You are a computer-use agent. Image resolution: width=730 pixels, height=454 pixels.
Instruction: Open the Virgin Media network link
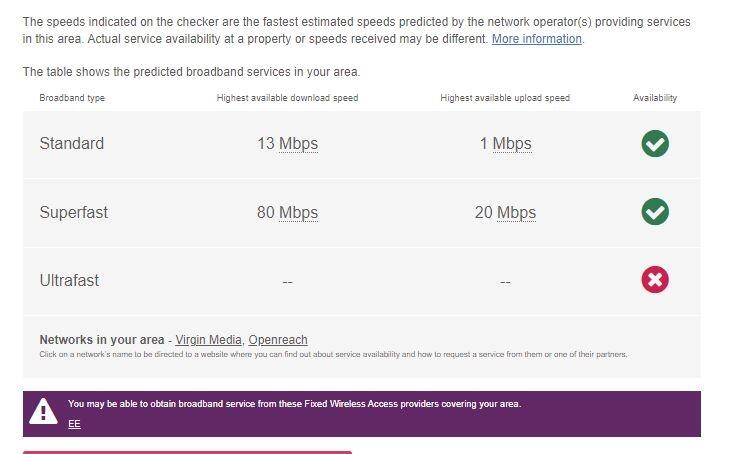coord(208,340)
